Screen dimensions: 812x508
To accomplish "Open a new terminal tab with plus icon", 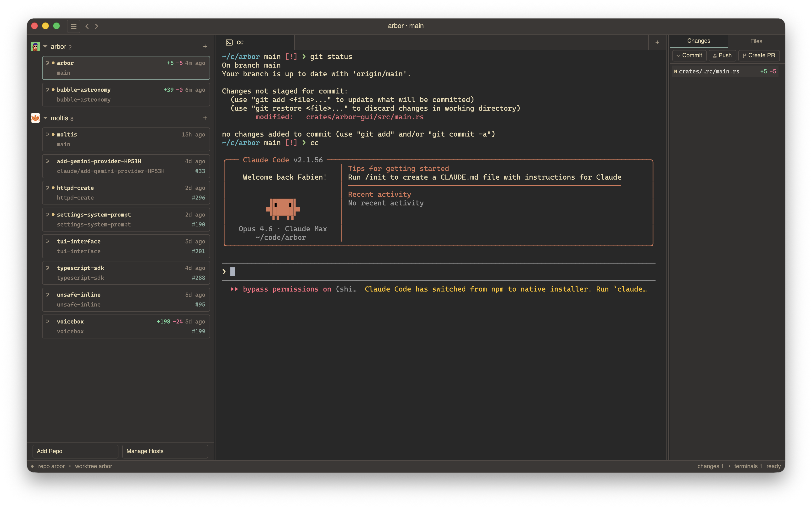I will coord(657,42).
